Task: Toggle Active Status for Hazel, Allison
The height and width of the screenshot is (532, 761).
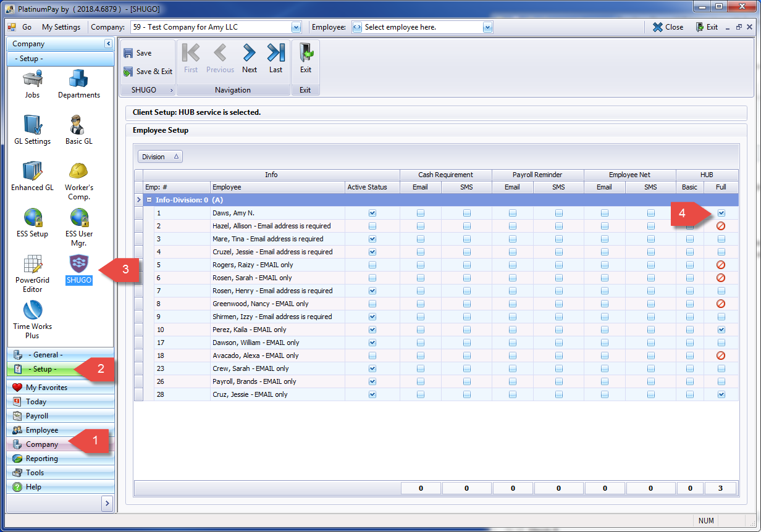Action: click(x=372, y=226)
